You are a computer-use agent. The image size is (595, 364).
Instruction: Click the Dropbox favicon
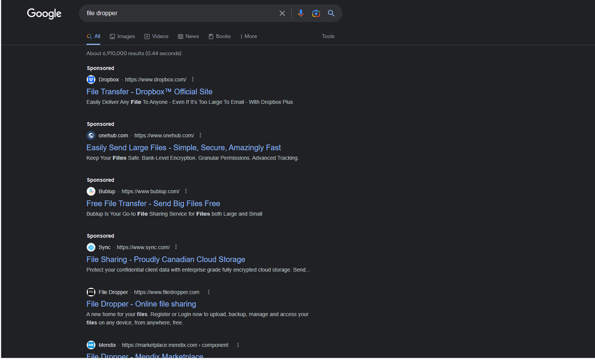91,79
